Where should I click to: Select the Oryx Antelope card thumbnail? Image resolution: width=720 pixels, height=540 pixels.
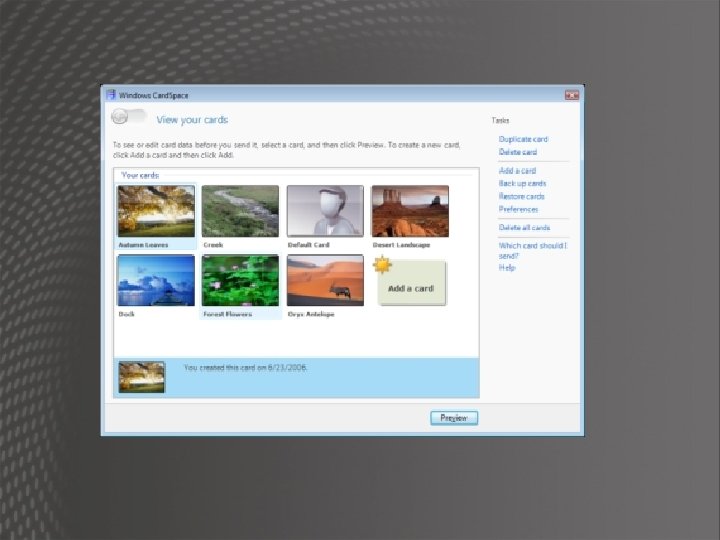pyautogui.click(x=325, y=281)
